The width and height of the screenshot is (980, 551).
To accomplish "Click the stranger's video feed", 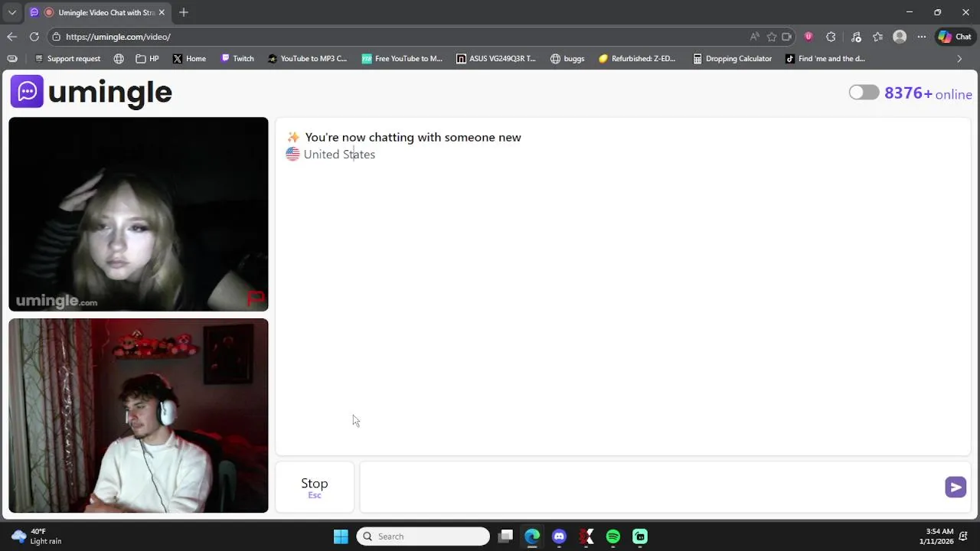I will (x=139, y=214).
